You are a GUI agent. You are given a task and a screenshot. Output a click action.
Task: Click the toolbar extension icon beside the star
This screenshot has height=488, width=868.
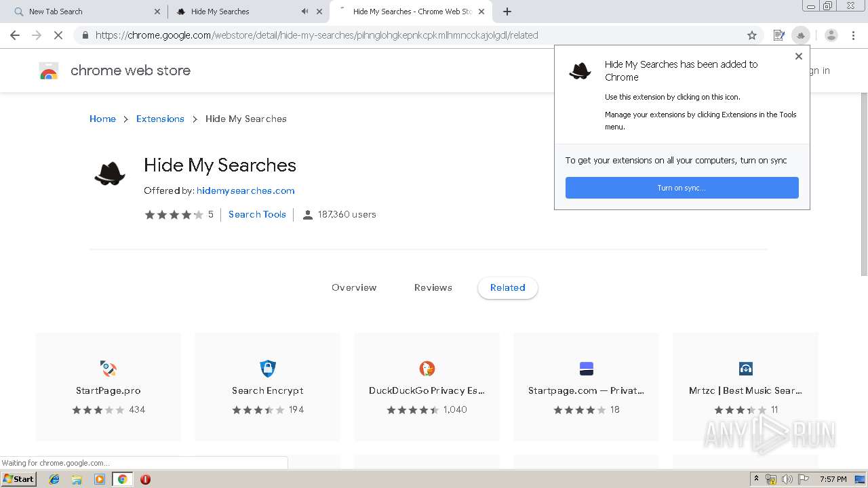click(779, 35)
